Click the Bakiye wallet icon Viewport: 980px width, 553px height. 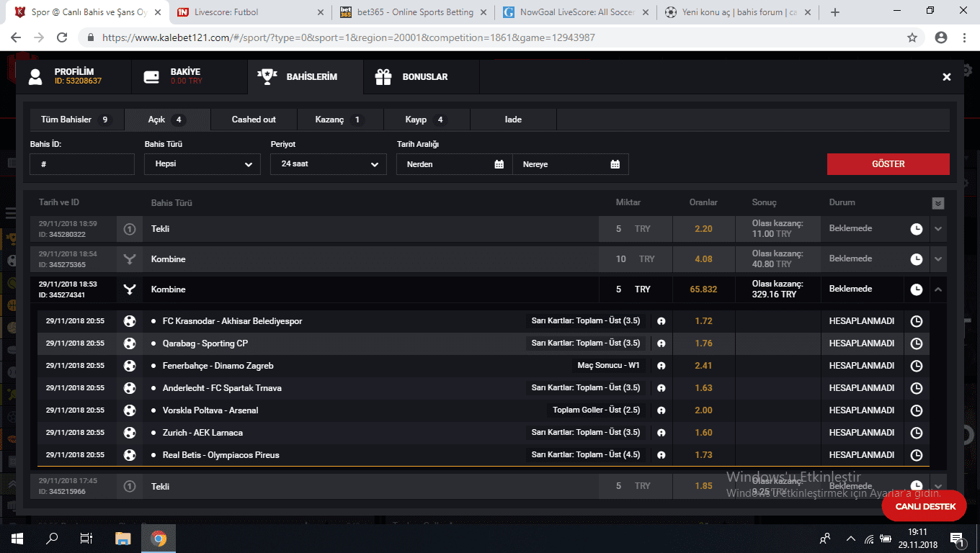pos(151,77)
